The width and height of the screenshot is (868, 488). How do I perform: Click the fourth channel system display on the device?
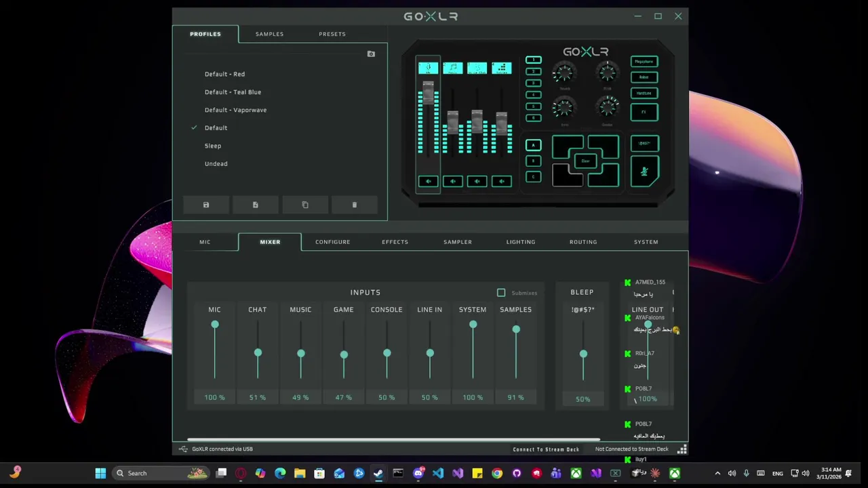[501, 68]
